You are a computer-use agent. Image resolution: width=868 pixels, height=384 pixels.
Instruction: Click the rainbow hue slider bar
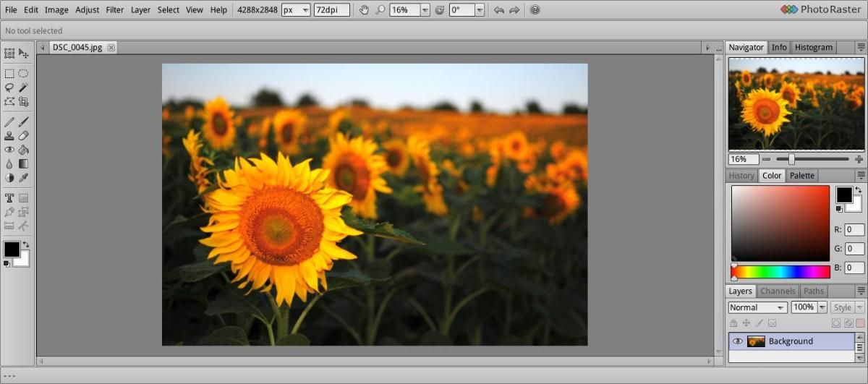coord(780,272)
